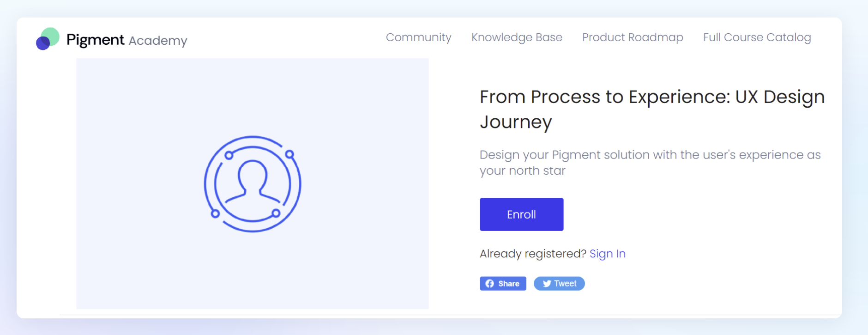Screen dimensions: 868x335
Task: Click the course description text
Action: pos(650,163)
